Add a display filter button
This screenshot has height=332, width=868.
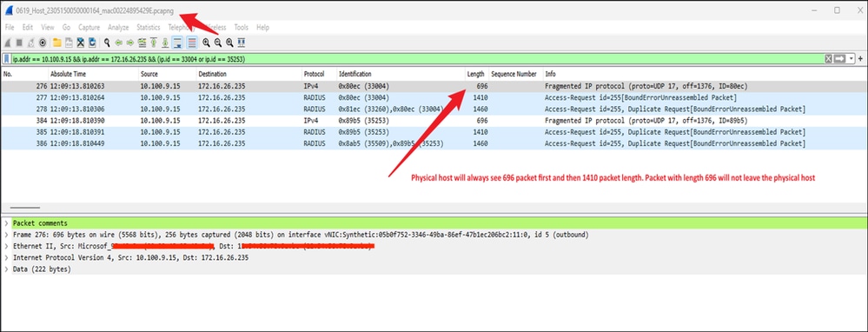click(x=860, y=58)
